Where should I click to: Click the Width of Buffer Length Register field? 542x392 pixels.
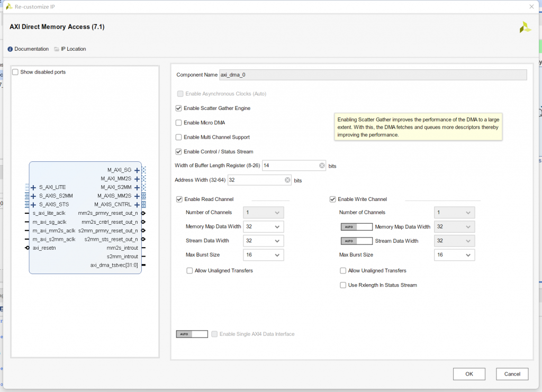tap(294, 166)
